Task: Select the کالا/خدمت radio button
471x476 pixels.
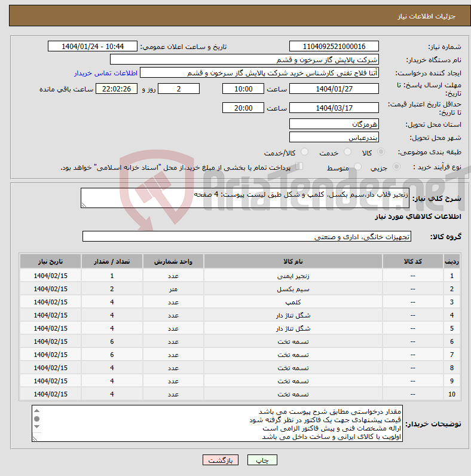Action: coord(304,152)
